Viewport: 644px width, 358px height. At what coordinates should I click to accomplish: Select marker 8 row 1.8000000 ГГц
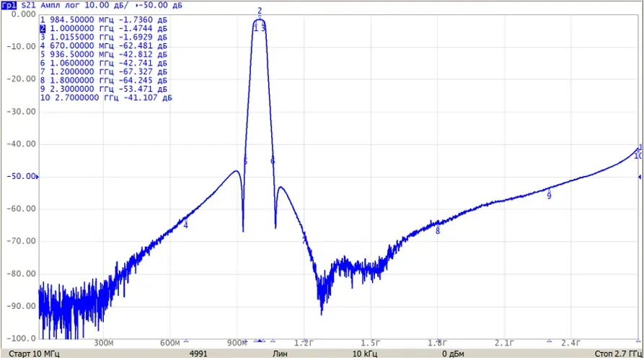click(x=104, y=80)
